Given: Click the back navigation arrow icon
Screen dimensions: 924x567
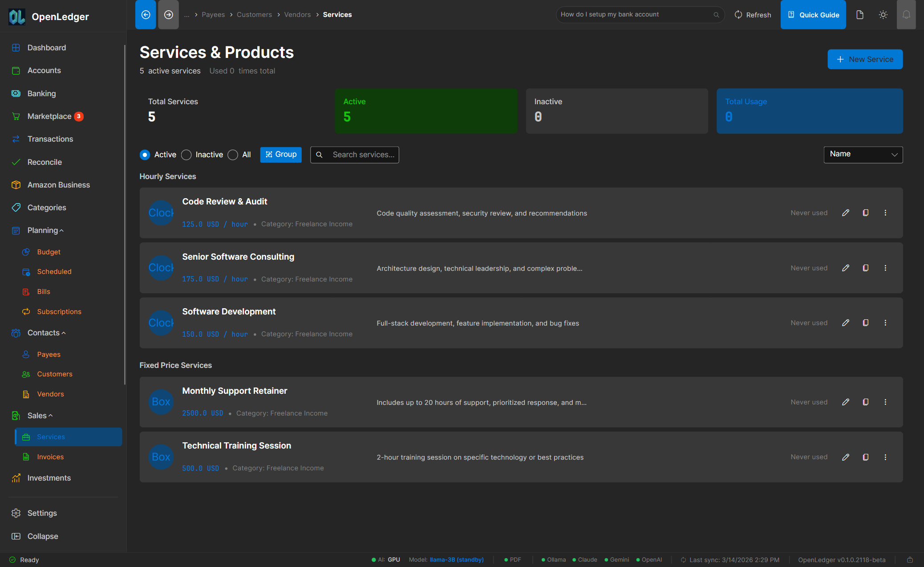Looking at the screenshot, I should (x=146, y=15).
